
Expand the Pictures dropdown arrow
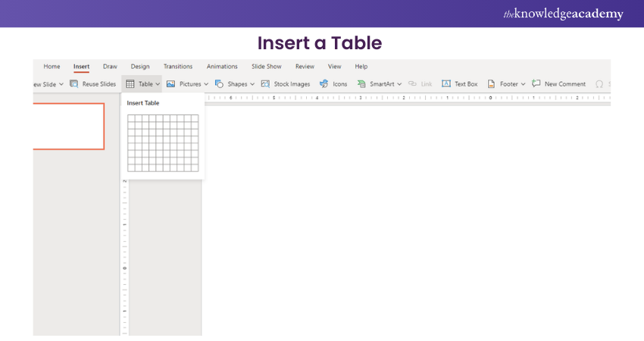(x=206, y=84)
